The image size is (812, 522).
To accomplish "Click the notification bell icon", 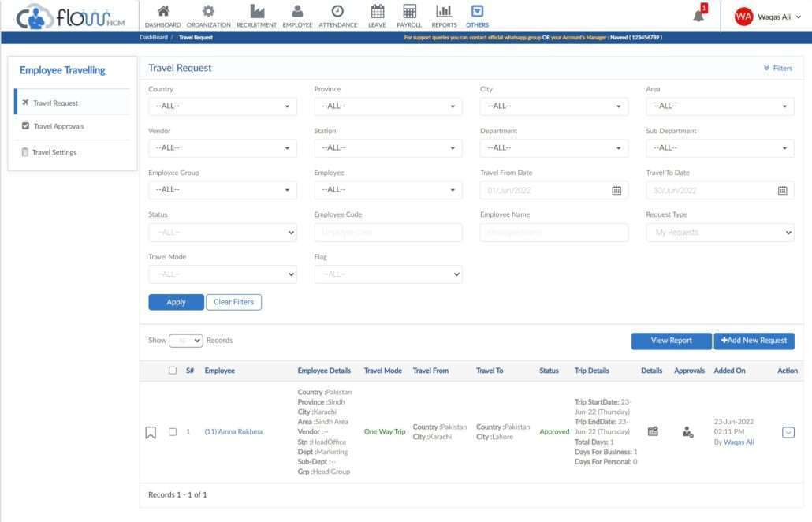I will (x=698, y=15).
